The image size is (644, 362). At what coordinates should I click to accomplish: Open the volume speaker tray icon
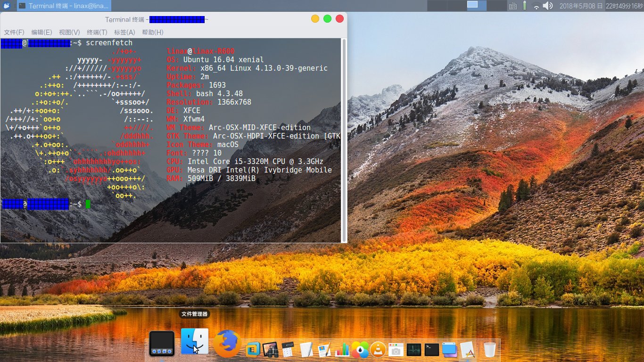click(x=547, y=6)
